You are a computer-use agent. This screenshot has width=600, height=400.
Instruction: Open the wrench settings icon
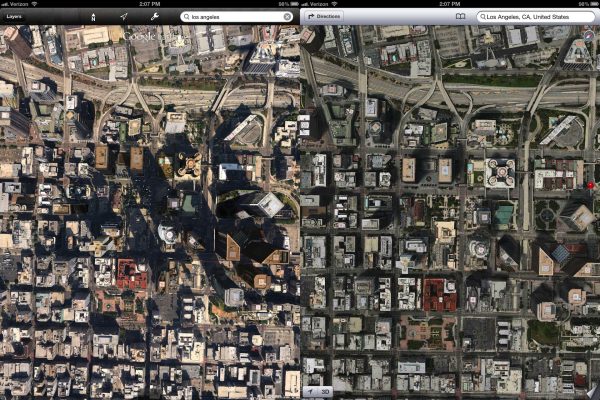(155, 17)
